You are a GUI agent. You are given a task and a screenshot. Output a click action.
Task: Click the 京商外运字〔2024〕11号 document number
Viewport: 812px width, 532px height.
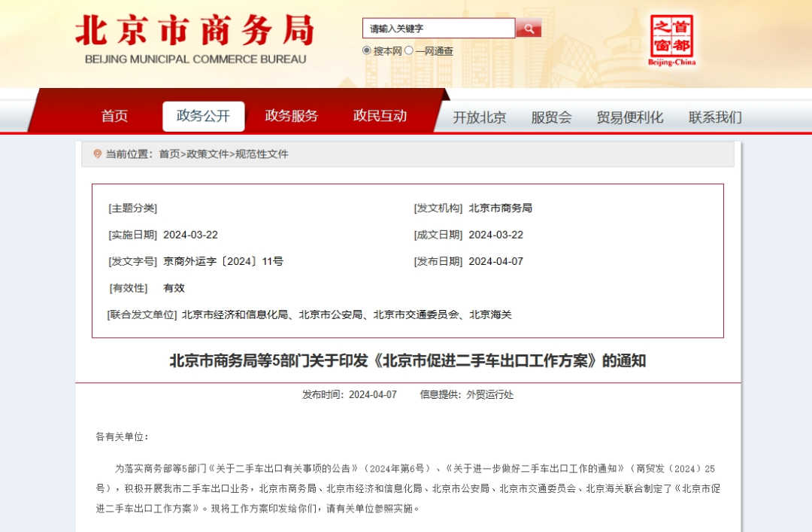tap(223, 261)
